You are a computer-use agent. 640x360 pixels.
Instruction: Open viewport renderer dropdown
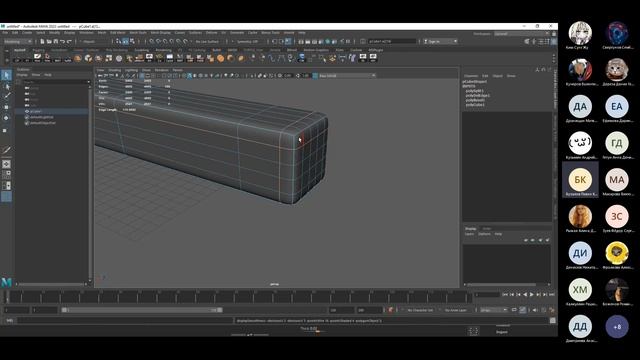[347, 76]
